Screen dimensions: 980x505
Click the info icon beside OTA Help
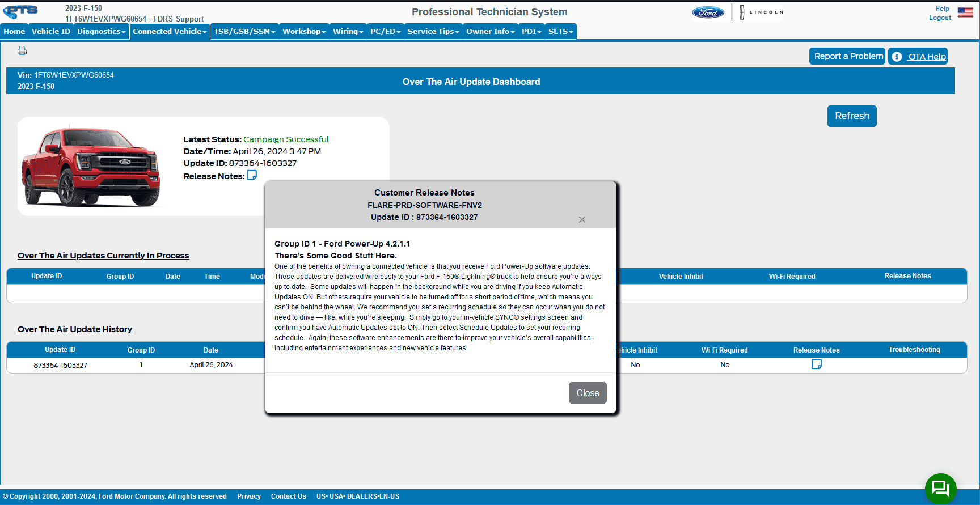coord(897,57)
